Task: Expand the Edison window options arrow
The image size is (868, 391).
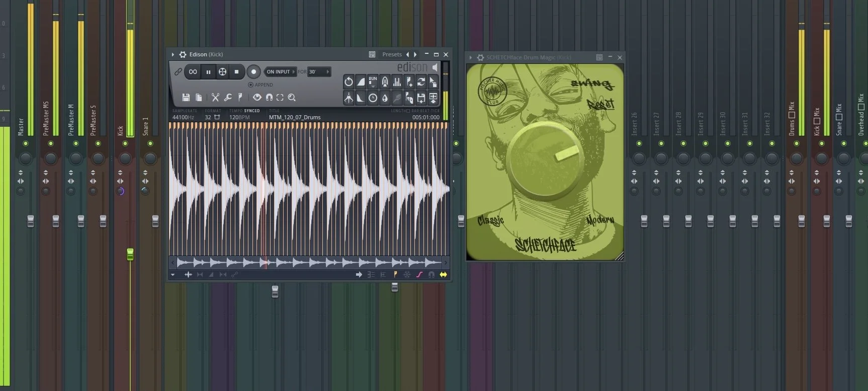Action: coord(173,54)
